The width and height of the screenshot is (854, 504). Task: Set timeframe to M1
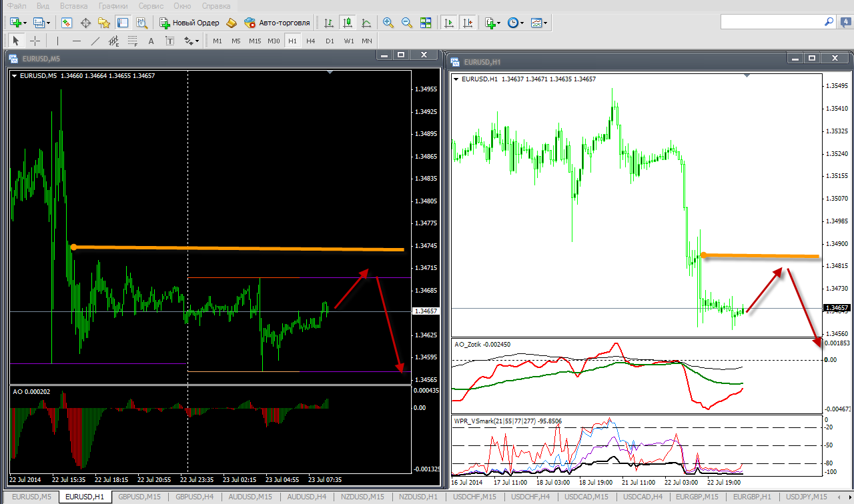pyautogui.click(x=218, y=41)
